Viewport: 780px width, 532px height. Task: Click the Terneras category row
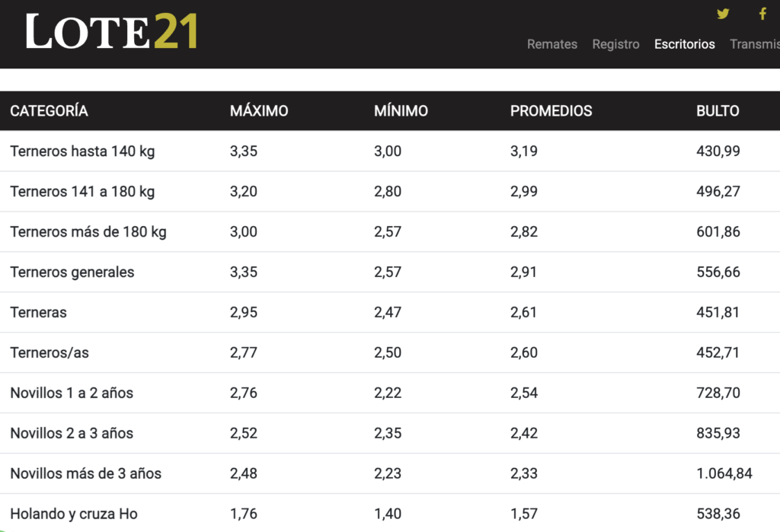coord(38,313)
